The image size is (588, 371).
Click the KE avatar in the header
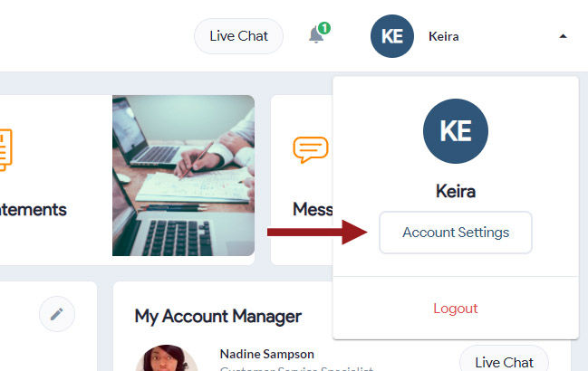pyautogui.click(x=392, y=36)
